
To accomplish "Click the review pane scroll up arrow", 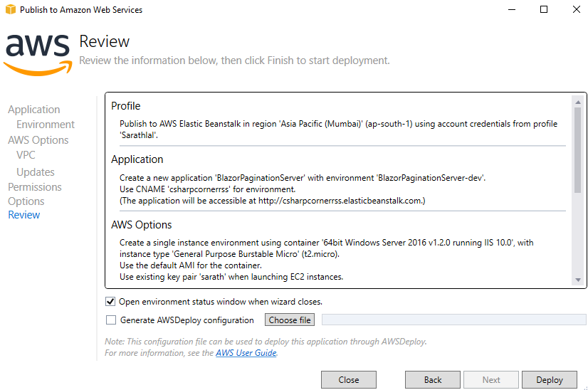I will 578,102.
